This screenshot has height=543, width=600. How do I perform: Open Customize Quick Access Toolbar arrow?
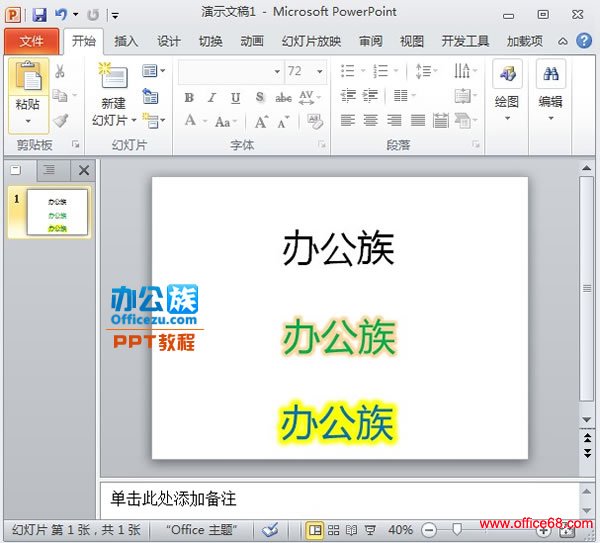coord(114,16)
